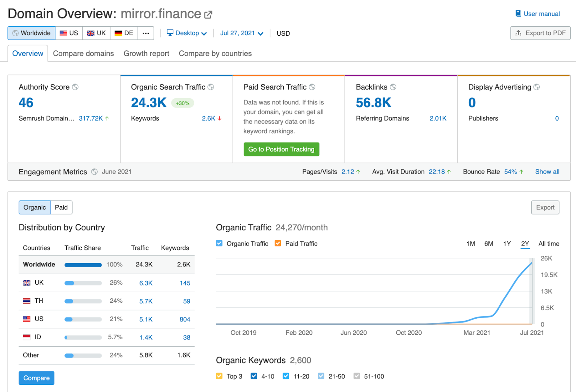Select the UK flag database button
Image resolution: width=576 pixels, height=392 pixels.
[96, 33]
